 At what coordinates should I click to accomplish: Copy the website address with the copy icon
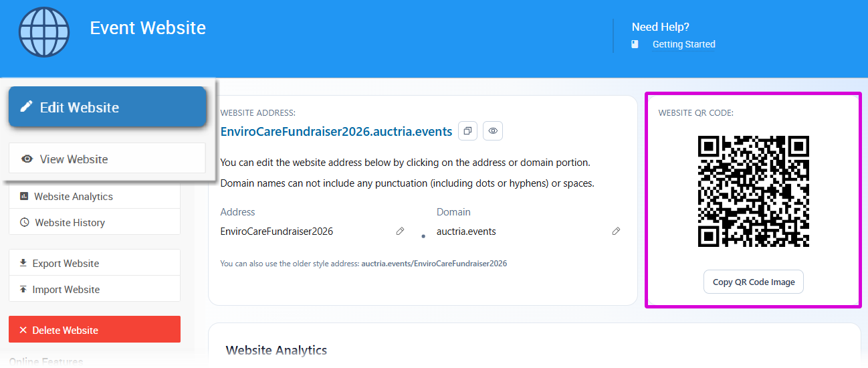coord(468,131)
